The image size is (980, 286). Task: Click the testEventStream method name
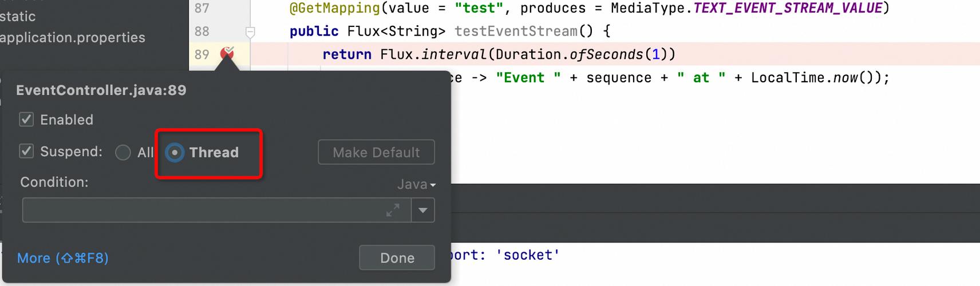click(x=516, y=31)
